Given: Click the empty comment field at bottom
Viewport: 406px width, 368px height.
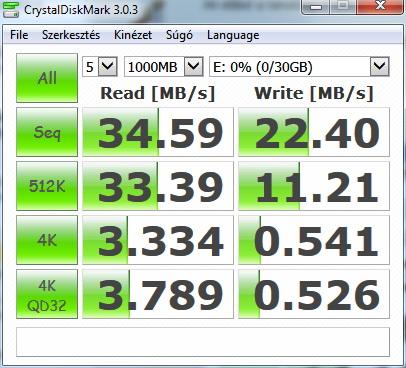Looking at the screenshot, I should click(203, 342).
